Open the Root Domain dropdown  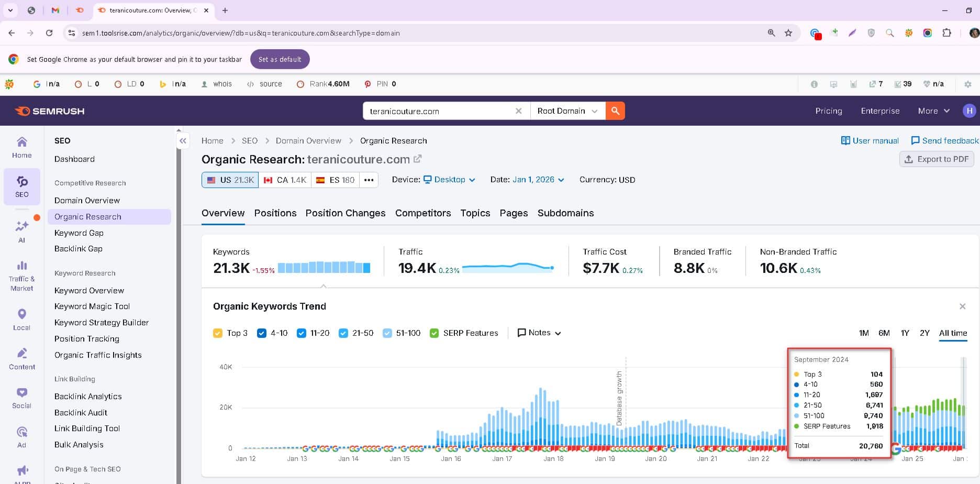567,111
